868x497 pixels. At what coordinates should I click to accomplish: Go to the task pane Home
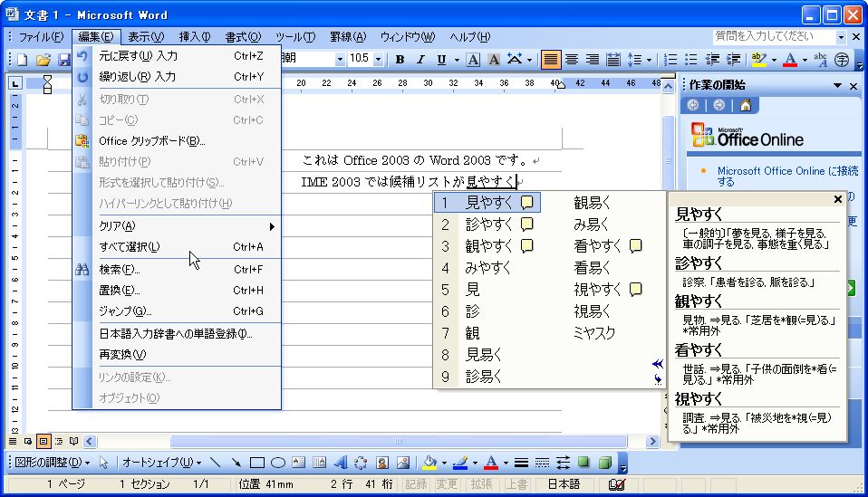(746, 105)
